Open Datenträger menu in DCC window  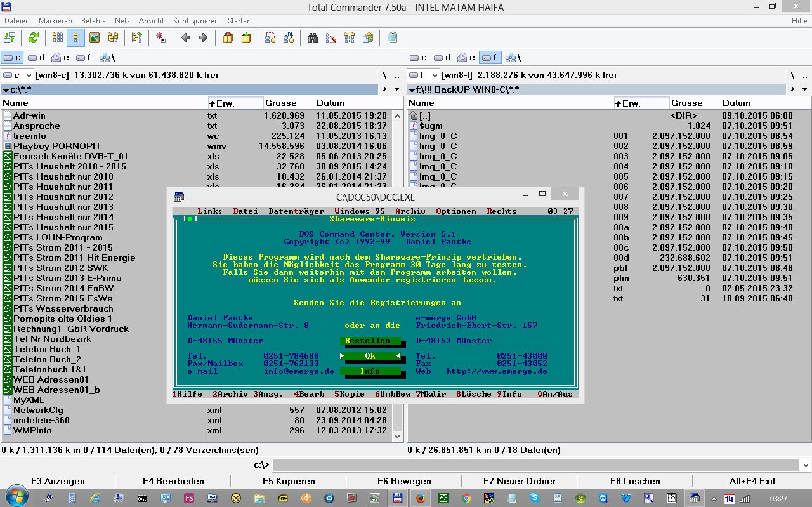[x=296, y=211]
